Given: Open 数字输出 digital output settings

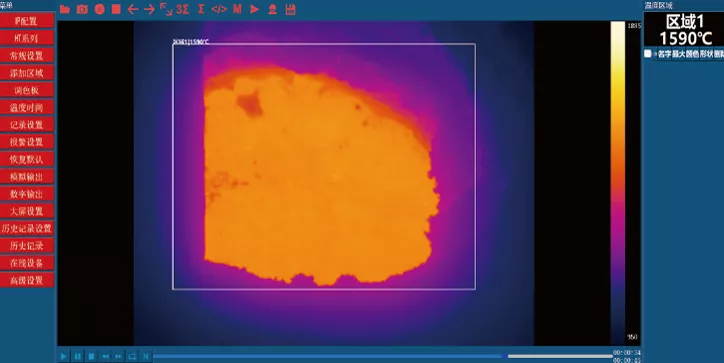Looking at the screenshot, I should (x=27, y=194).
